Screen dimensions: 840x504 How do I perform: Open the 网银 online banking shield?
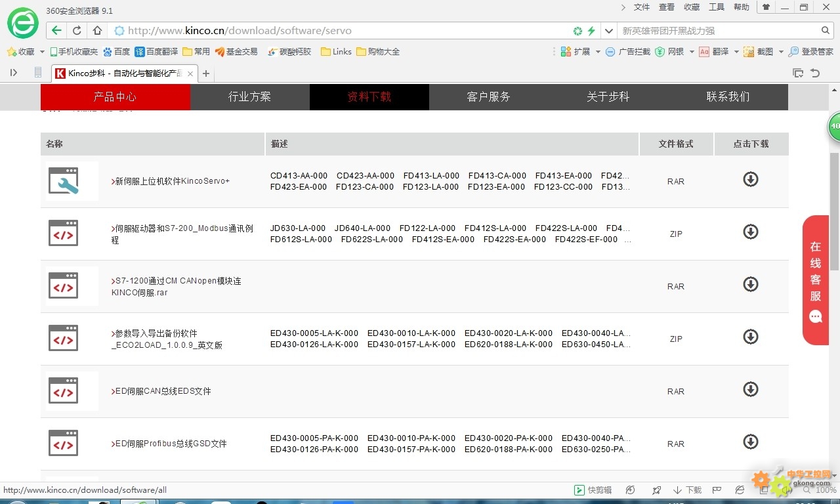[x=669, y=51]
